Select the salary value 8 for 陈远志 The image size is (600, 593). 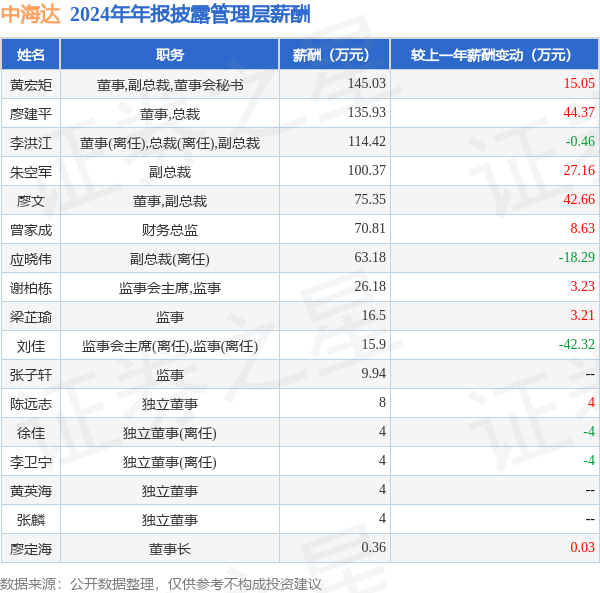coord(382,403)
